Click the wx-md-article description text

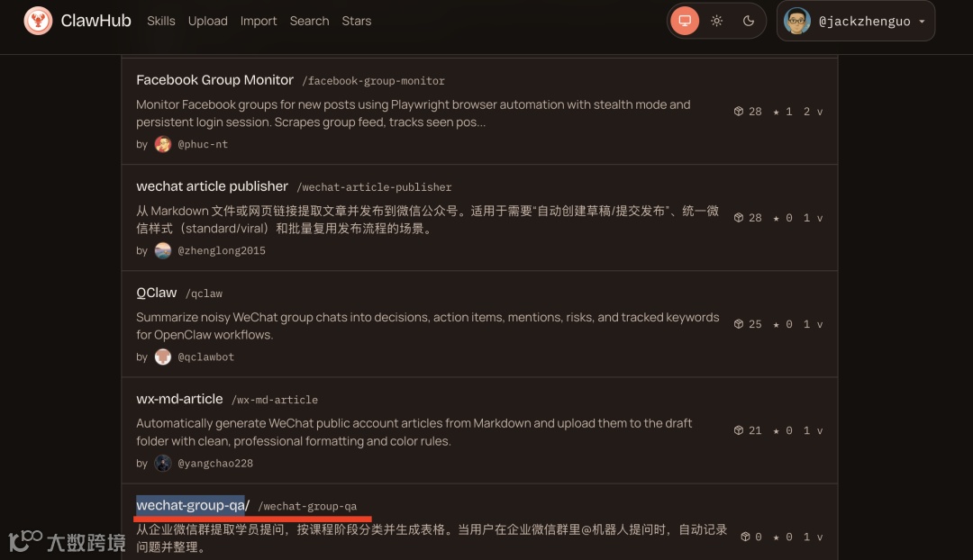[414, 432]
